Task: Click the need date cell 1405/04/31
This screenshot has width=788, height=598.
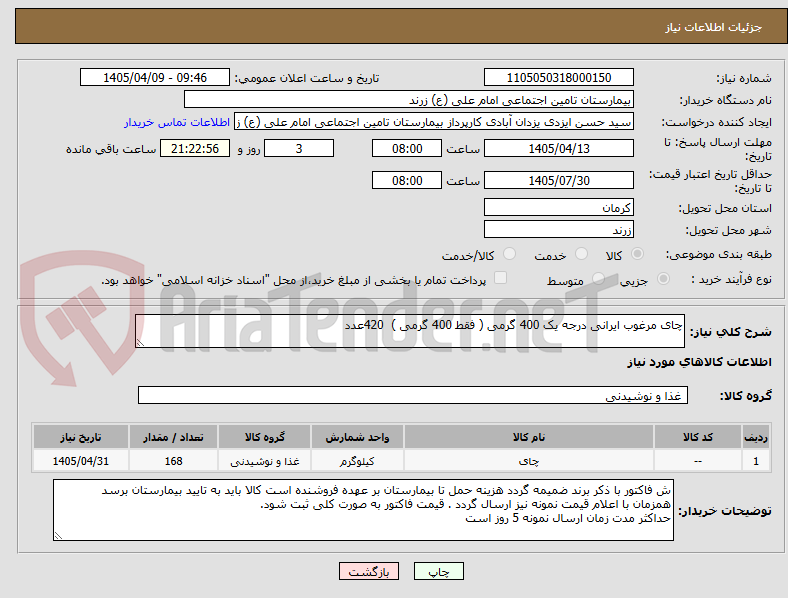Action: click(81, 461)
